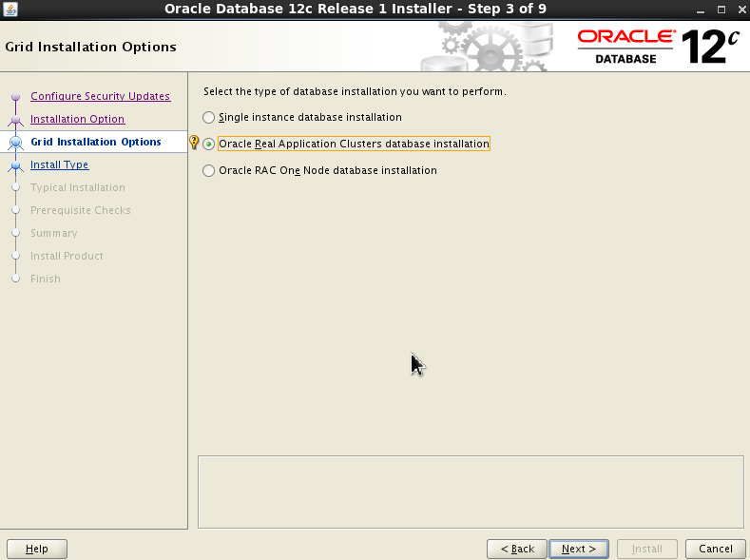This screenshot has width=750, height=560.
Task: Select Single instance database installation radio
Action: tap(208, 117)
